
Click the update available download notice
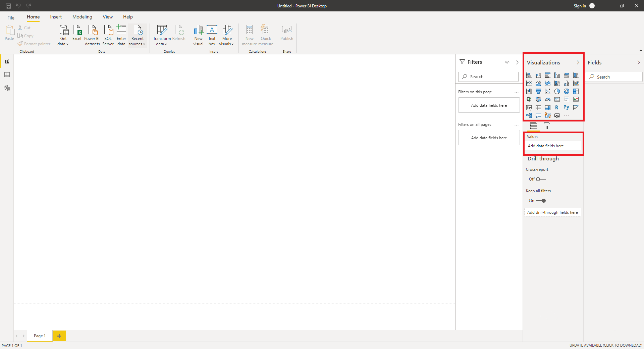[x=605, y=345]
